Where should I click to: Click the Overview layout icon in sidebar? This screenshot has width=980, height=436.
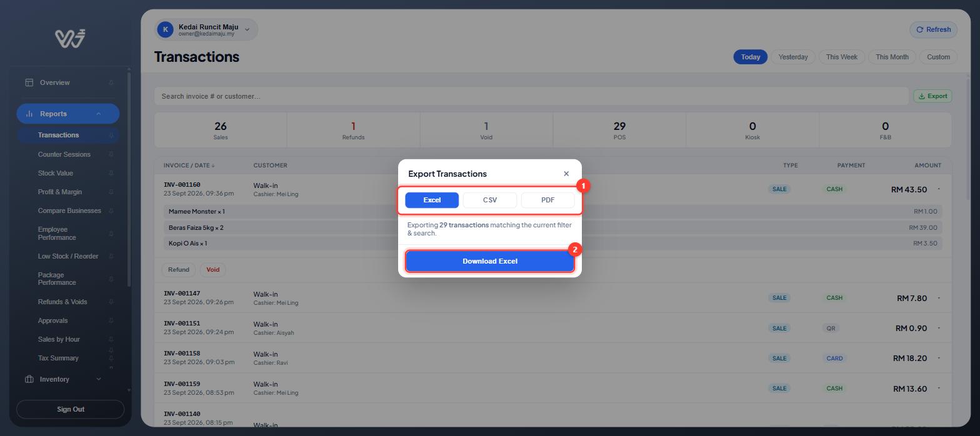[x=29, y=82]
